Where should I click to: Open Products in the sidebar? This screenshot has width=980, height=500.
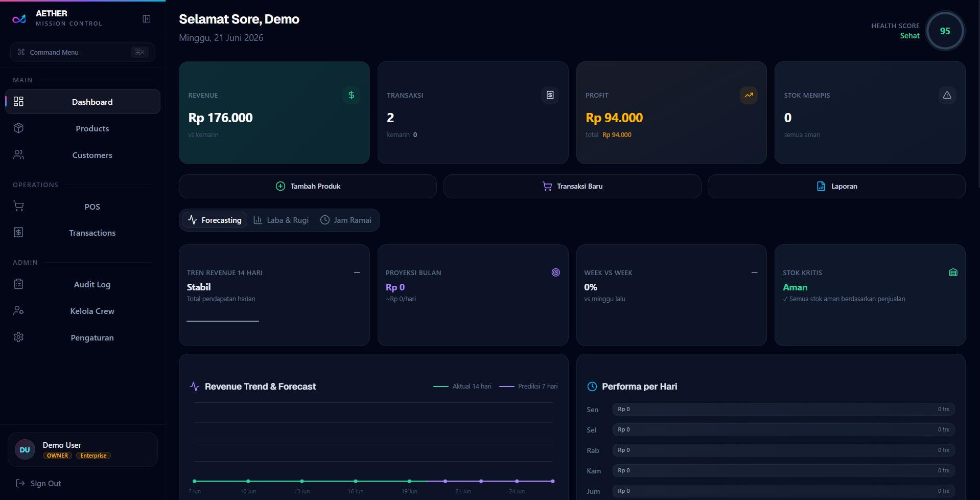pyautogui.click(x=83, y=128)
